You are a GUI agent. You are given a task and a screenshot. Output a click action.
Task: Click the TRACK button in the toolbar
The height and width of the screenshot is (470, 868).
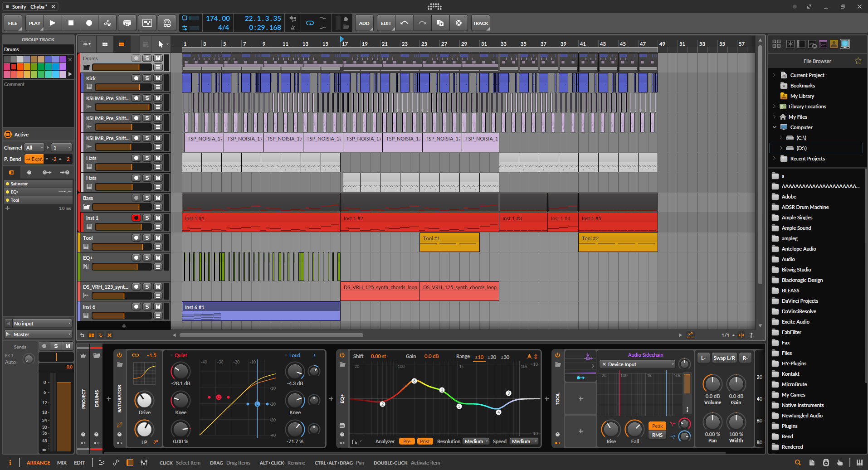click(480, 23)
